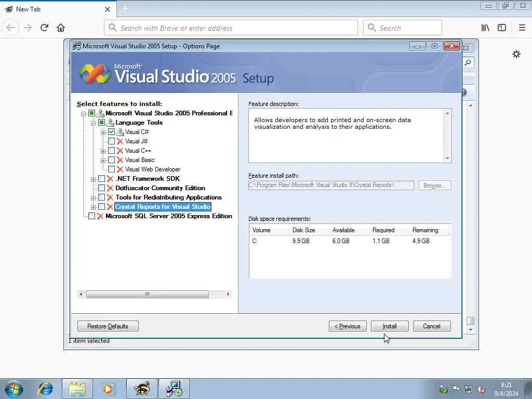
Task: Expand the Visual C++ node
Action: point(103,151)
